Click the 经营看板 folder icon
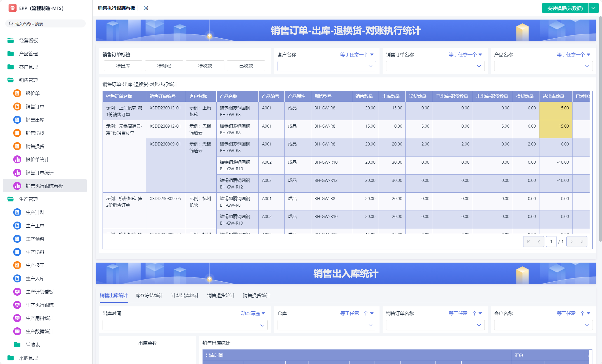Screen dimensions: 602x364 coord(11,41)
